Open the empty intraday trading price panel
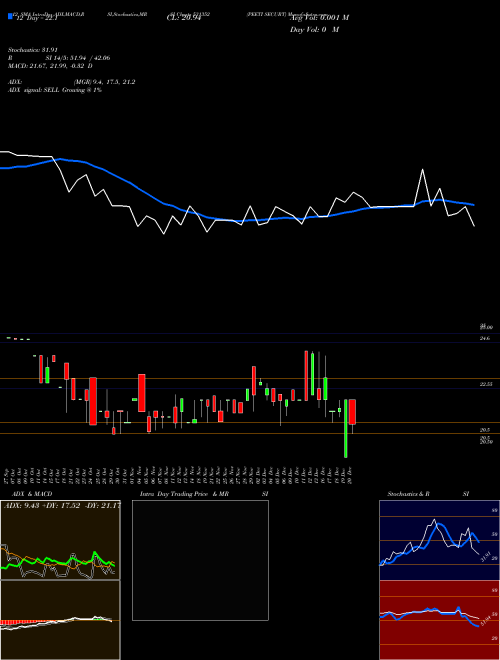Image resolution: width=500 pixels, height=660 pixels. 200,560
